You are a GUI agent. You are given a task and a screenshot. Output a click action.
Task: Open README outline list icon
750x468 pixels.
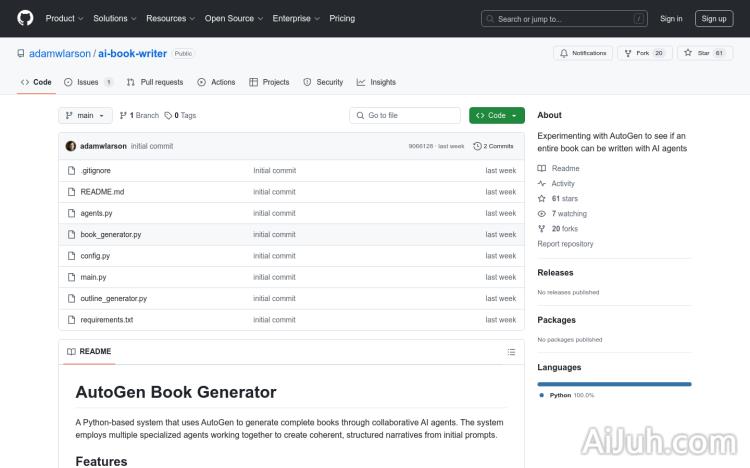pyautogui.click(x=511, y=352)
